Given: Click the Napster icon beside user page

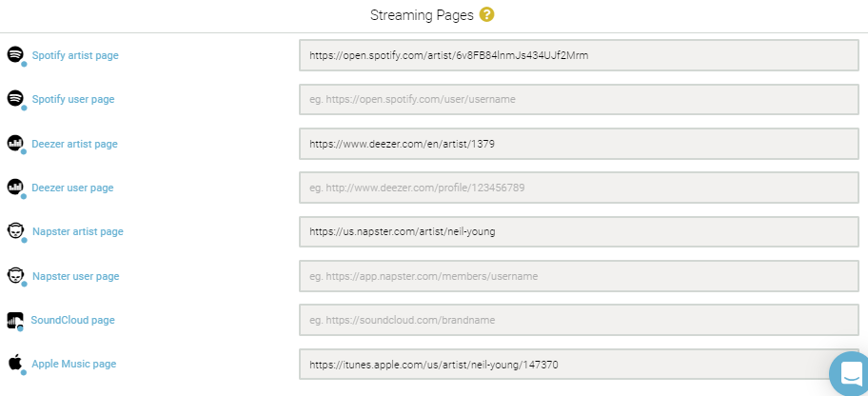Looking at the screenshot, I should click(x=15, y=275).
